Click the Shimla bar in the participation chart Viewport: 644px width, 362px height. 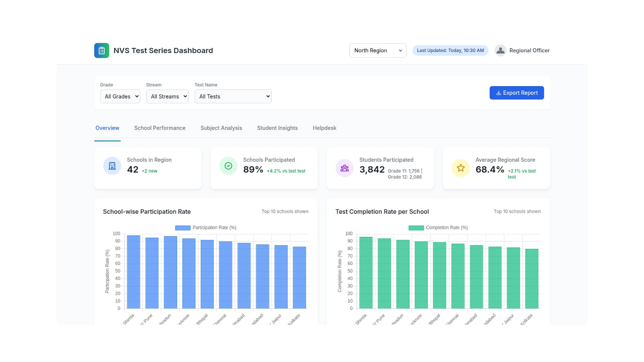point(133,272)
